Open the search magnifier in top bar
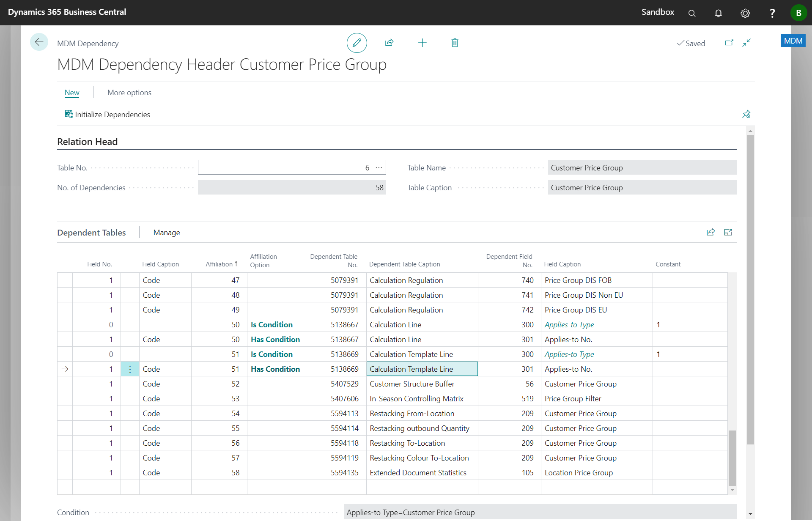 point(692,13)
